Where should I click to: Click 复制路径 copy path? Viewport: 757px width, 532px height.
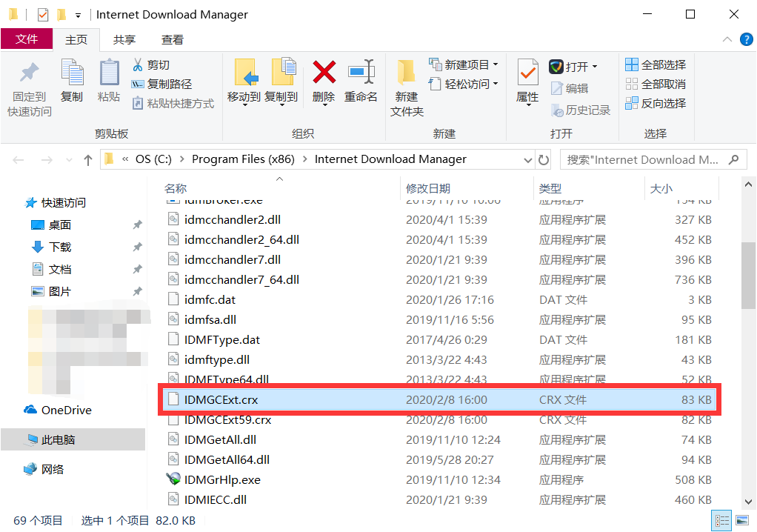(x=161, y=84)
